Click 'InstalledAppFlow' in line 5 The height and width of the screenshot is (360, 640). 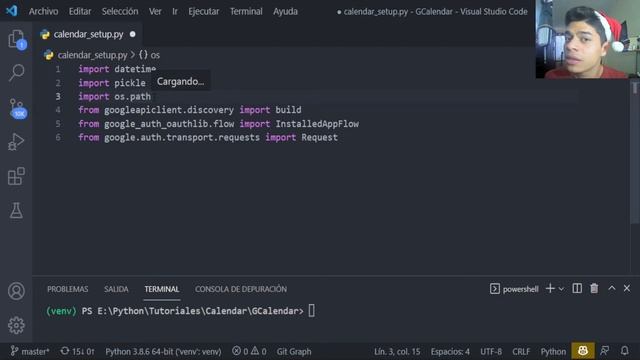point(317,124)
